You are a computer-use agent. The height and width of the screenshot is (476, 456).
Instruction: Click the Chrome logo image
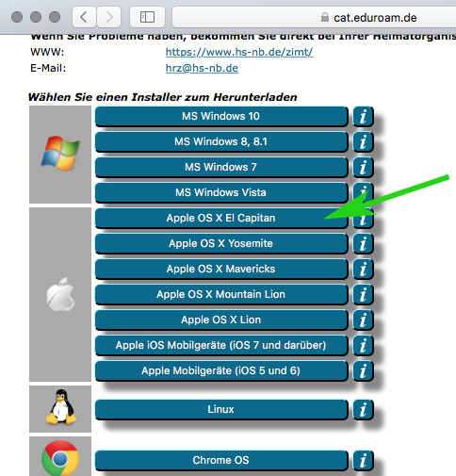point(60,458)
